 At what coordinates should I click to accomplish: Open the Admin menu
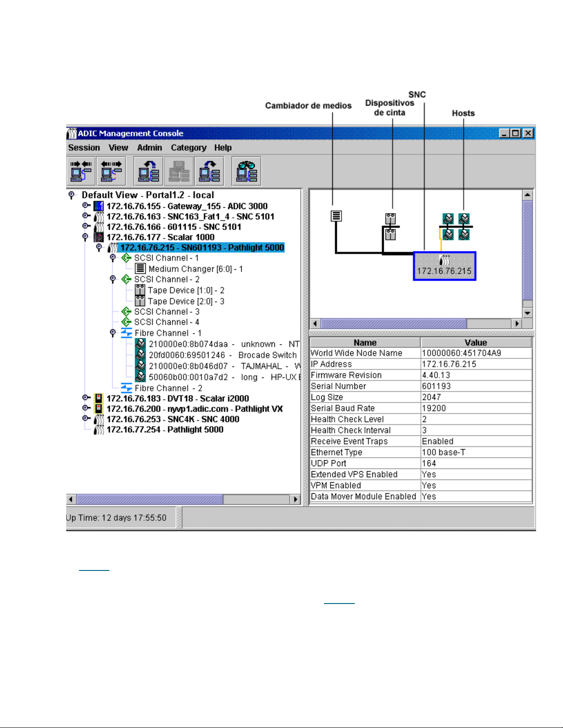coord(149,147)
